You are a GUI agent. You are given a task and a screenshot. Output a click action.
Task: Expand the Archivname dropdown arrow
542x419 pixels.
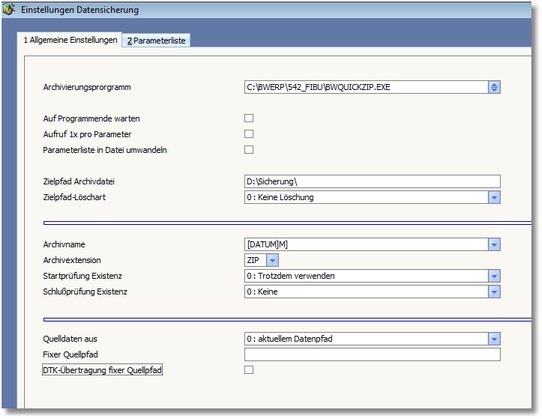[494, 244]
